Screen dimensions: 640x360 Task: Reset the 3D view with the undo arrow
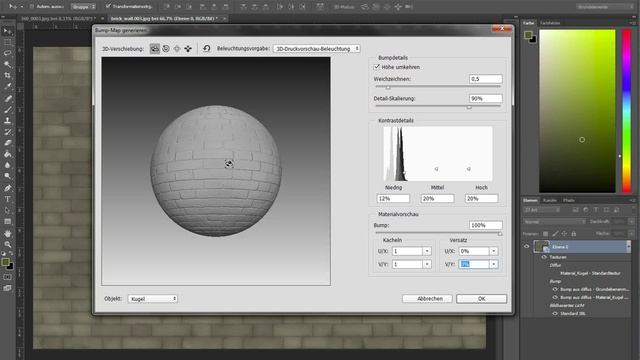(x=207, y=49)
